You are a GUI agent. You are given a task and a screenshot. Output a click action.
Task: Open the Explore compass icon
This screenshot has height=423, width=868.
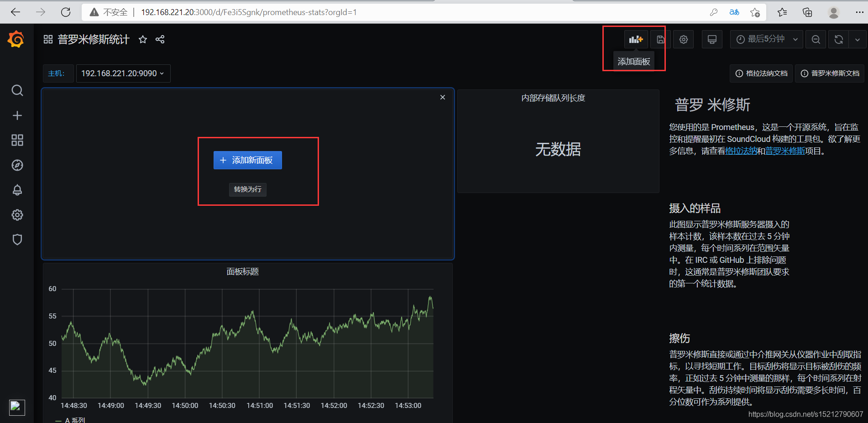point(17,165)
